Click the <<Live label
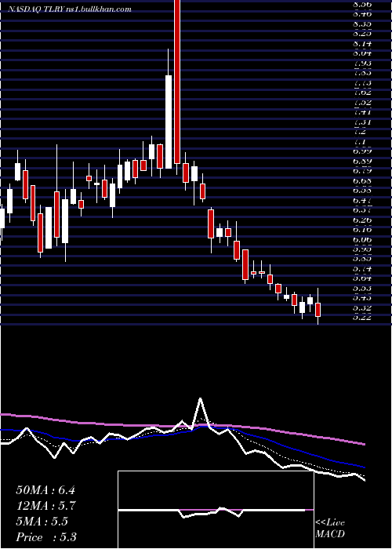Image resolution: width=392 pixels, height=549 pixels. (330, 523)
